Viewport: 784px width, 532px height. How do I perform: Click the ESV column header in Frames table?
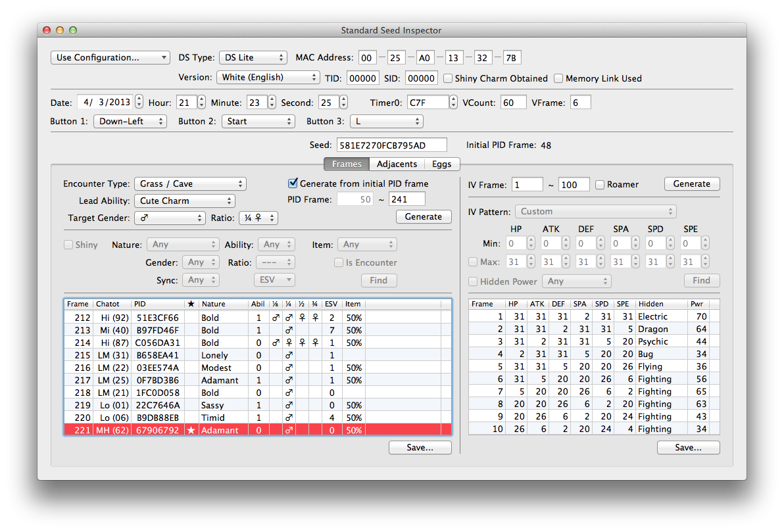click(331, 304)
